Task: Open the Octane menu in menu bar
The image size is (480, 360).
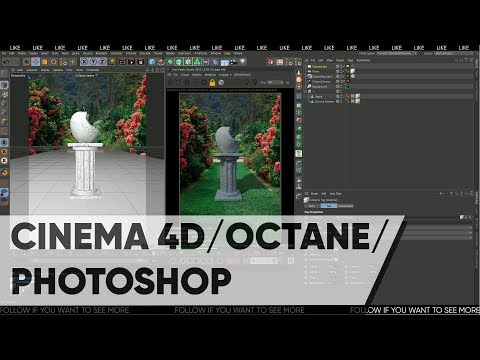Action: 238,53
